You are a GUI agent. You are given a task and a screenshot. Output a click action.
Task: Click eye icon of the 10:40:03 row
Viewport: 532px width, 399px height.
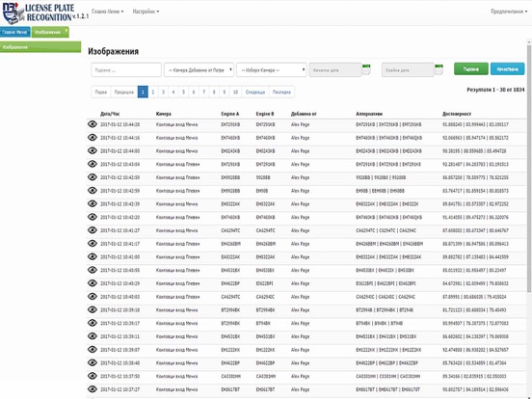(93, 296)
